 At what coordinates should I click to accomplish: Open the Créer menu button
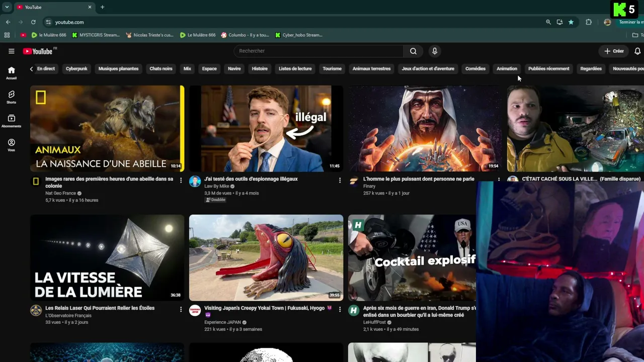[614, 51]
